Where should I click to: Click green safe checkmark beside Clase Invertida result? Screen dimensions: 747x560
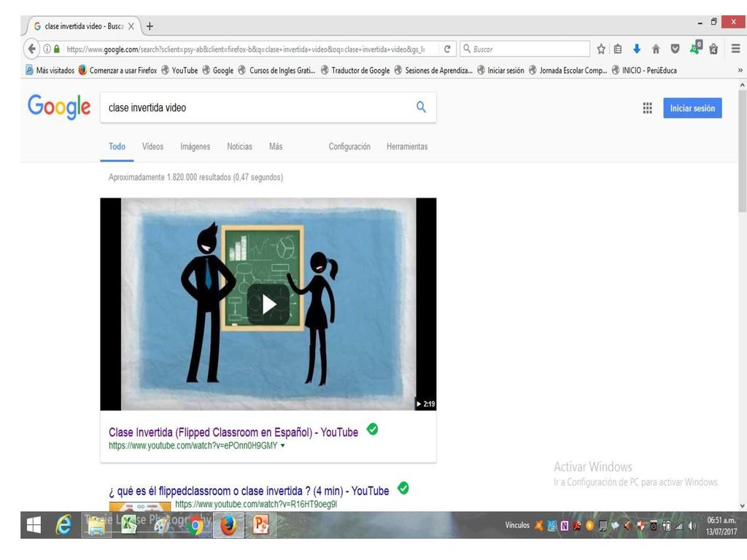pos(372,429)
